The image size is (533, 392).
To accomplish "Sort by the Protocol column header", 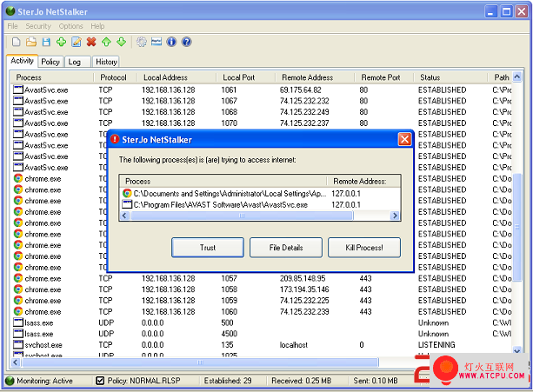I will pos(115,77).
